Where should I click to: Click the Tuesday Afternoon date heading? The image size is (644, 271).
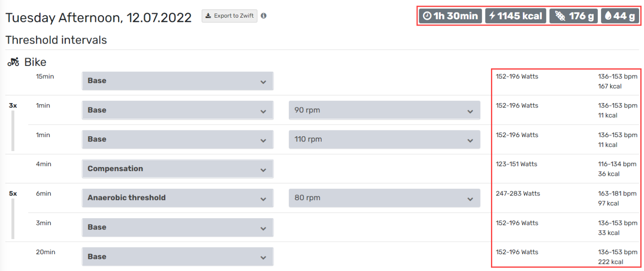pyautogui.click(x=99, y=18)
